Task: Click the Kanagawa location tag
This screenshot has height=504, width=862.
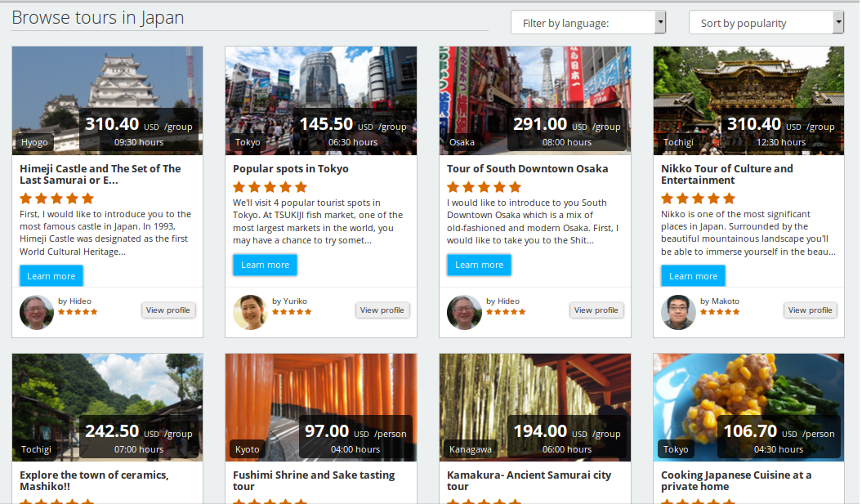Action: coord(471,449)
